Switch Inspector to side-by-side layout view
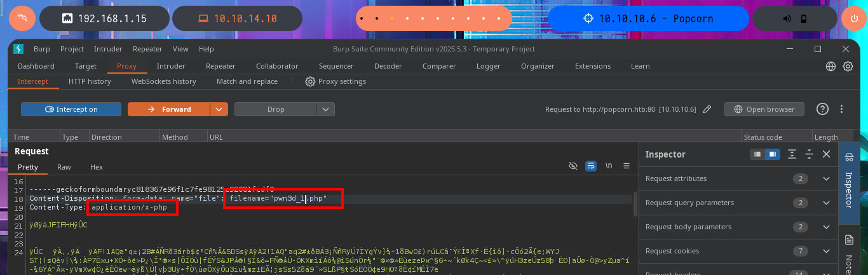 (772, 154)
